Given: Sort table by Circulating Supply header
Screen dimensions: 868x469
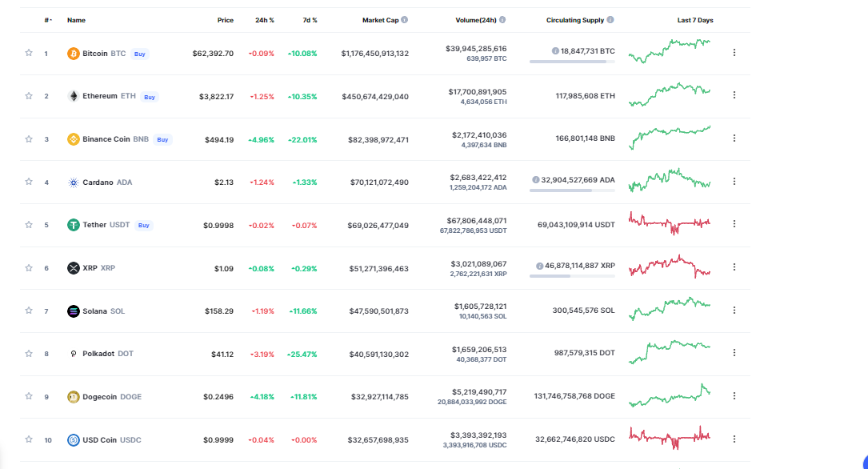Looking at the screenshot, I should coord(575,20).
